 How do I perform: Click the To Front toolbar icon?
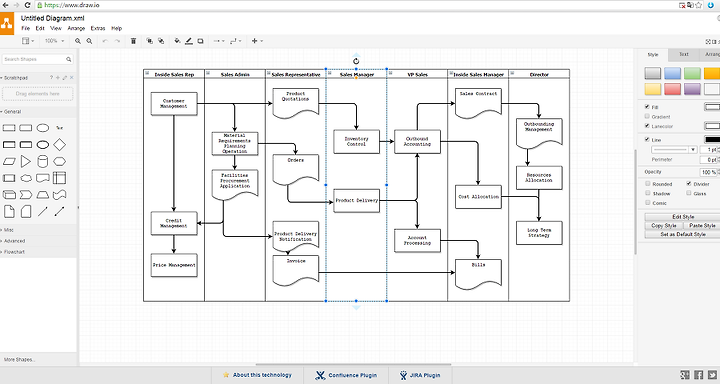coord(149,41)
